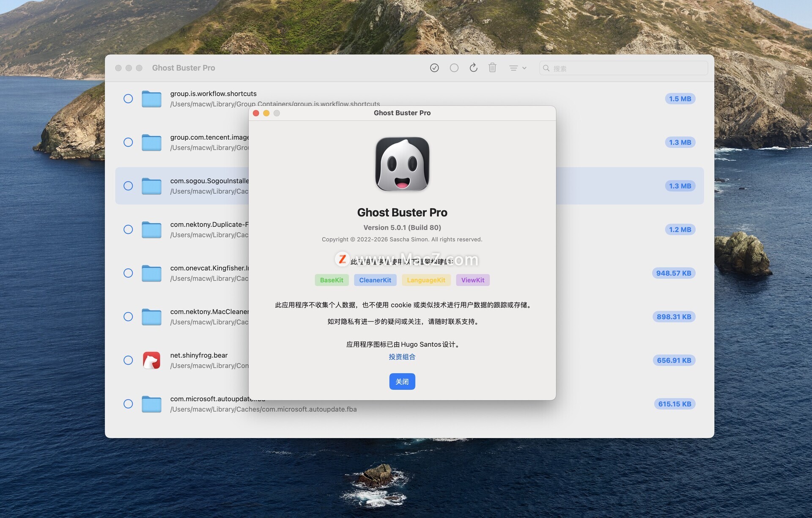Click the Bear app icon for net.shinyfrog.bear
The height and width of the screenshot is (518, 812).
pos(151,360)
